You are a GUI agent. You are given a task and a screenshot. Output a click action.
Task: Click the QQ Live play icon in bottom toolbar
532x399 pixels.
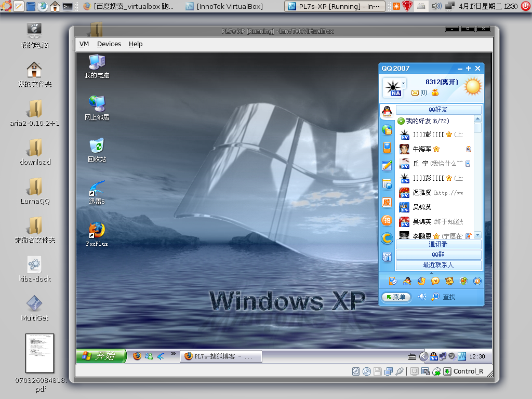[x=477, y=281]
